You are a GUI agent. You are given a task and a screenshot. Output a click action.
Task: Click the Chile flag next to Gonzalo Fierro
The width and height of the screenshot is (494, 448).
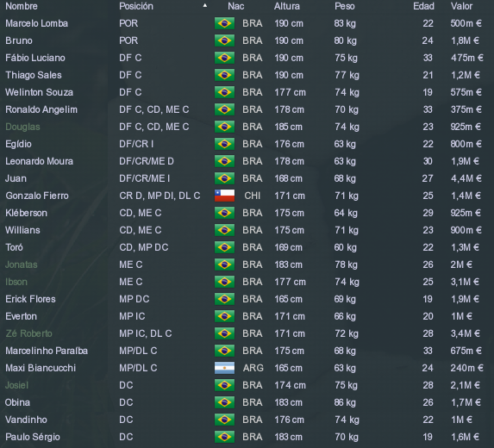pyautogui.click(x=224, y=196)
